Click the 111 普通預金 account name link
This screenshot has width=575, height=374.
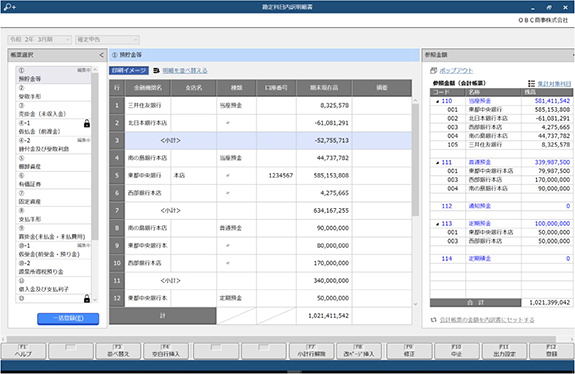[x=480, y=162]
